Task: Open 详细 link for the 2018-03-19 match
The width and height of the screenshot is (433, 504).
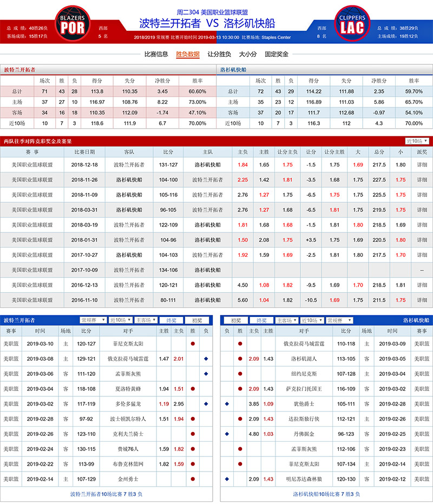Action: pos(422,225)
